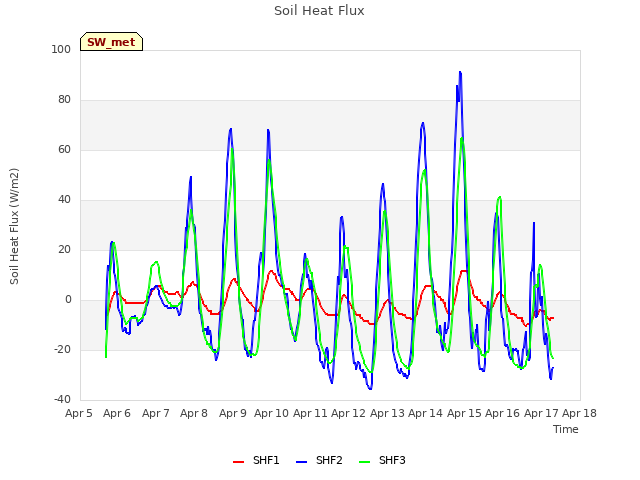Click the '20' y-axis tick label
640x480 pixels.
click(x=64, y=249)
